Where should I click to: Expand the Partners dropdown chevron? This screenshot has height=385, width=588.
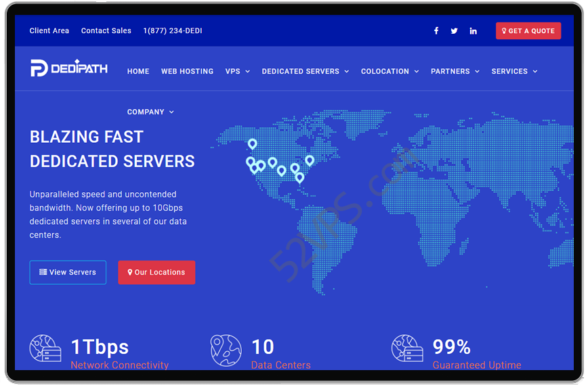click(477, 72)
